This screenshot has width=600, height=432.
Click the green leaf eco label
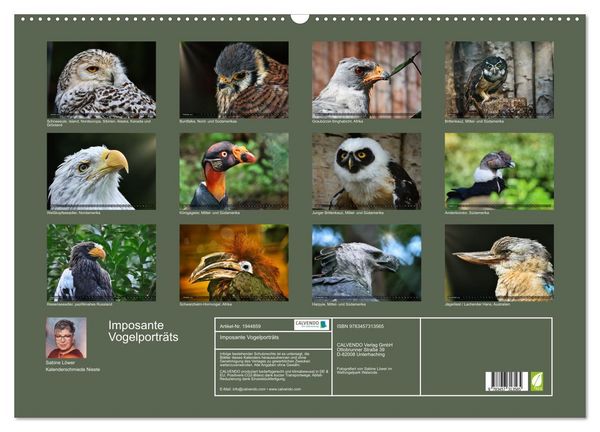point(537,381)
